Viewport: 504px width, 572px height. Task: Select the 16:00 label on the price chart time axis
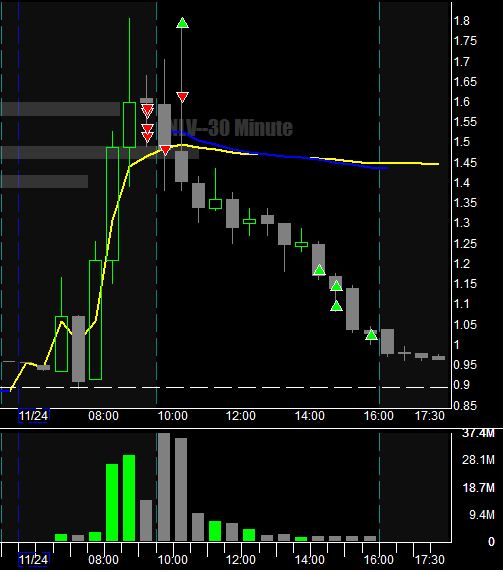(379, 416)
